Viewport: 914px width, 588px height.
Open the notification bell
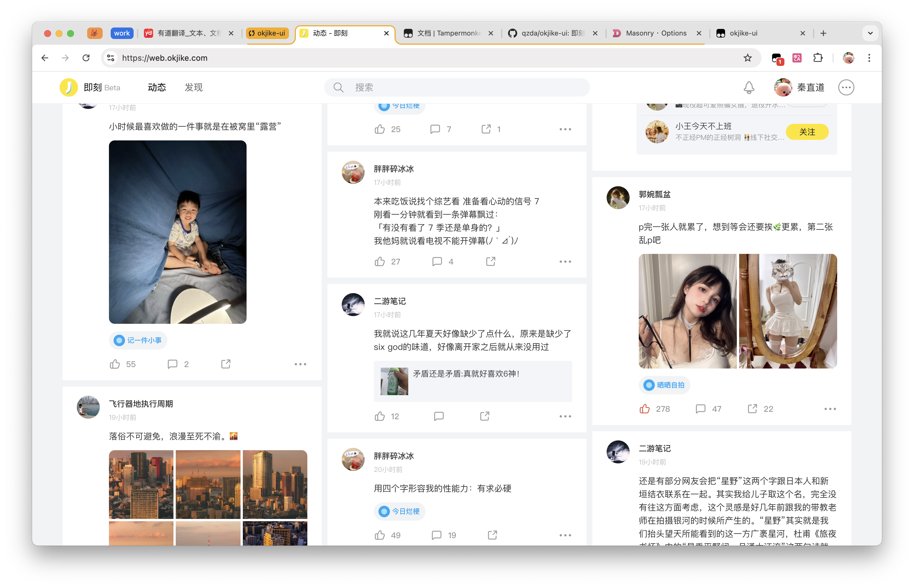[749, 87]
